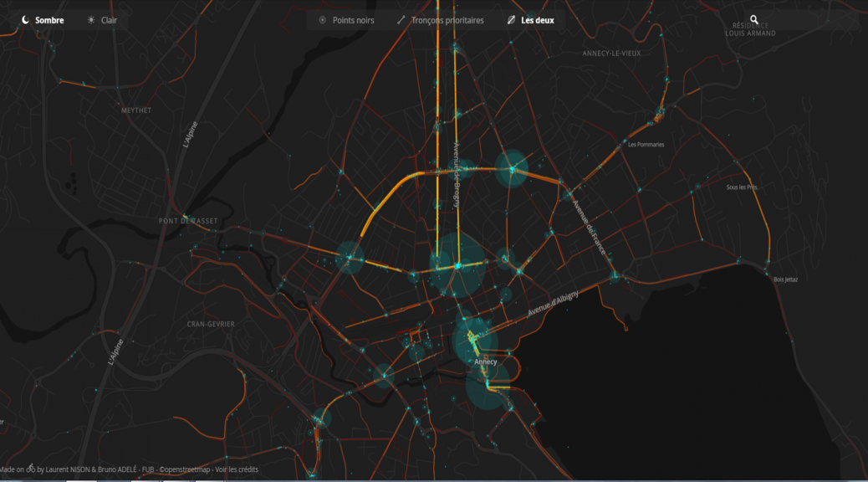Select the large hotspot circle below Avenue de Brogny
The width and height of the screenshot is (868, 482).
tap(457, 265)
